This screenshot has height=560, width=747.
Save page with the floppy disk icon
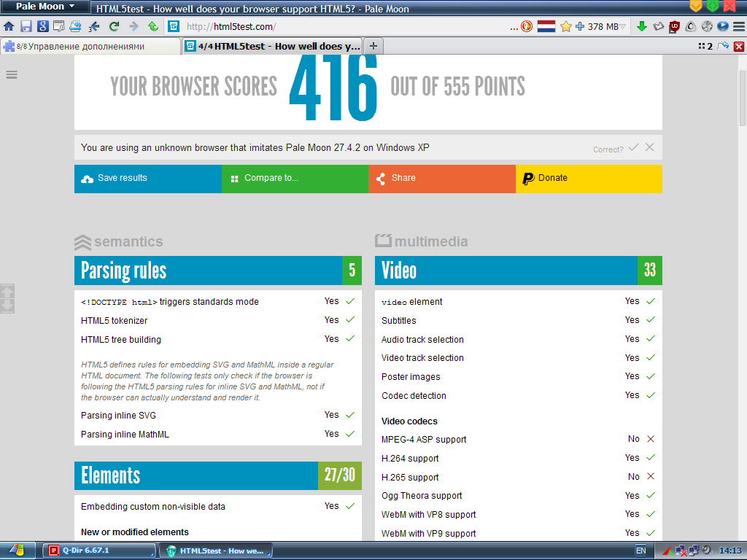tap(26, 26)
